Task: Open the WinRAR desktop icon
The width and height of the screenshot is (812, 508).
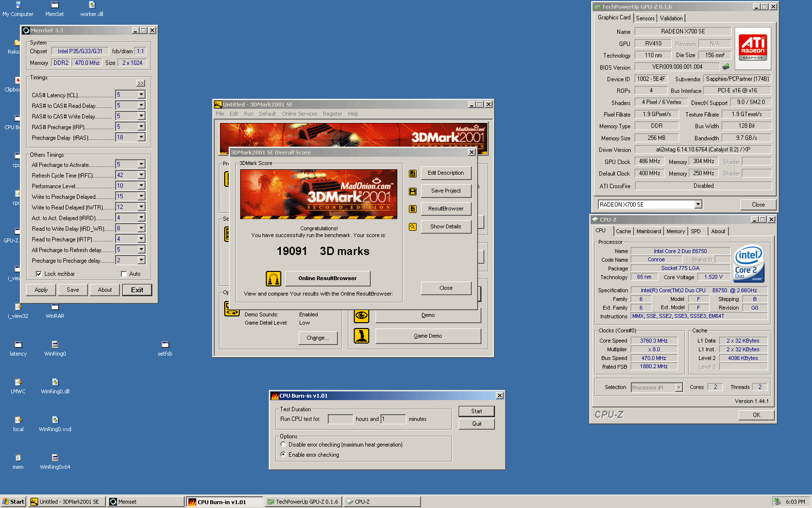Action: coord(55,311)
